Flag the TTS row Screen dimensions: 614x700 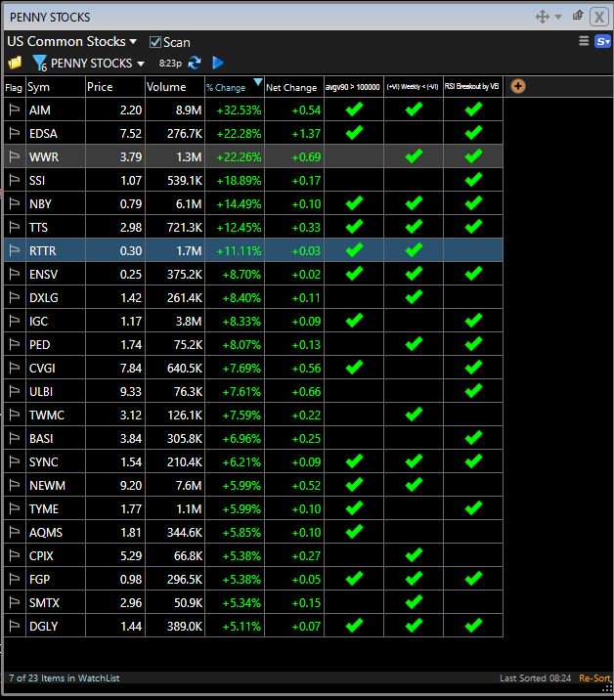(x=15, y=227)
